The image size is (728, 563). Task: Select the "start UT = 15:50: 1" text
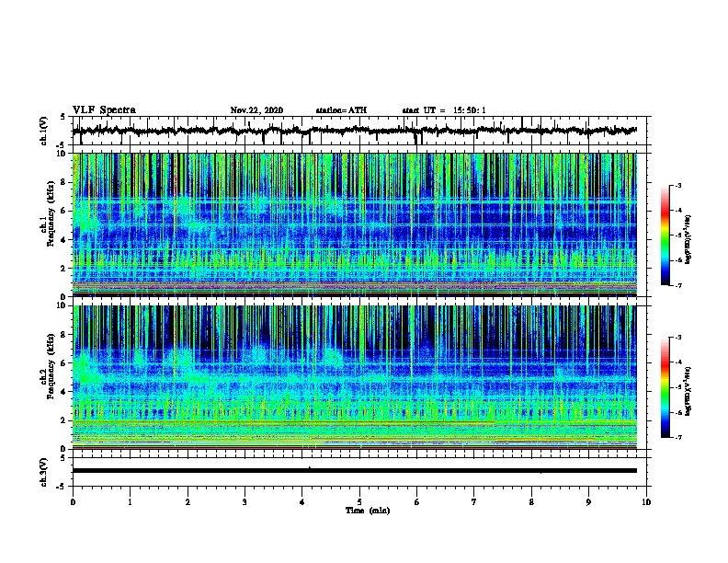(x=444, y=110)
